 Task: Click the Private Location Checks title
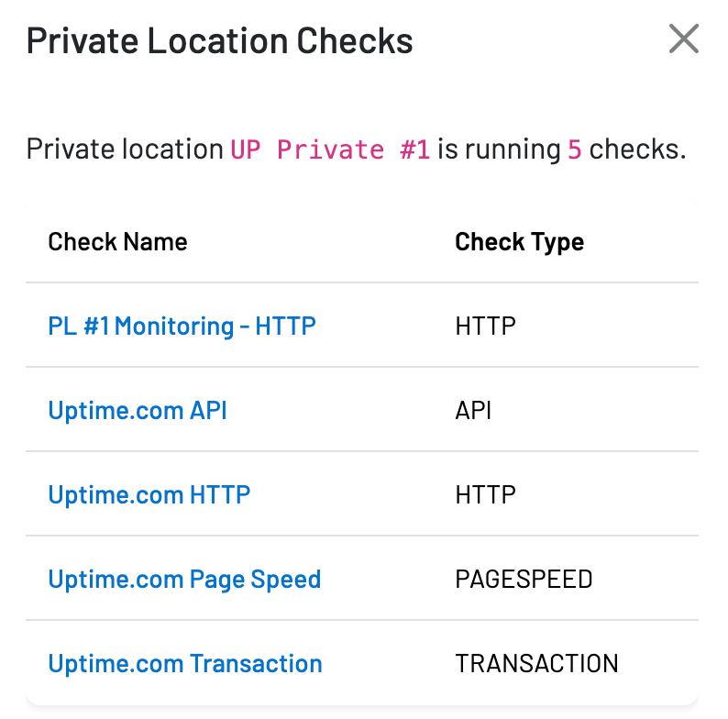[219, 40]
